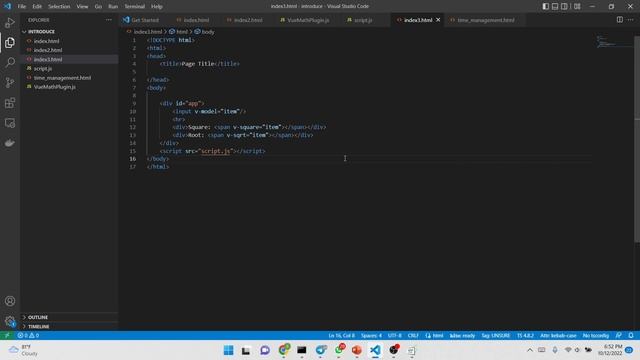Open the Run and Debug view
This screenshot has height=360, width=640.
pos(10,23)
